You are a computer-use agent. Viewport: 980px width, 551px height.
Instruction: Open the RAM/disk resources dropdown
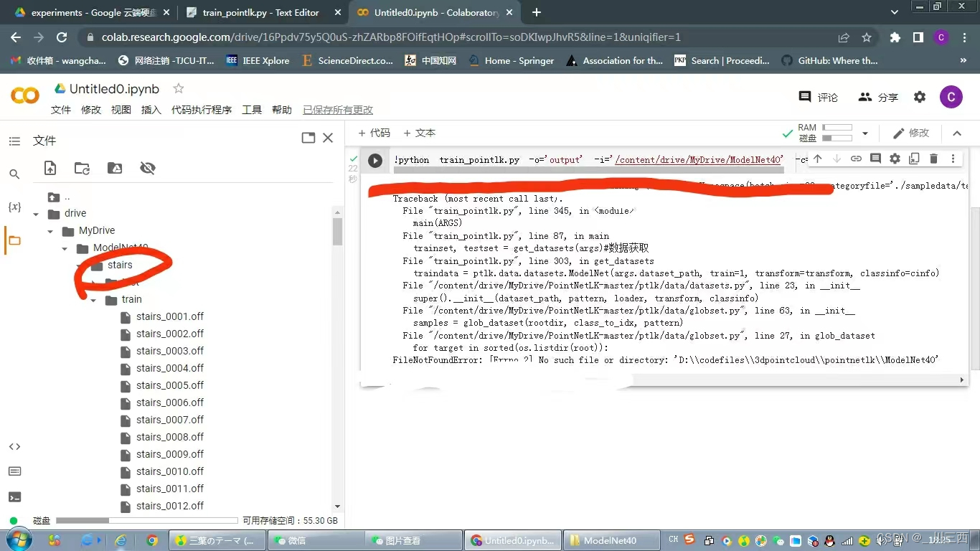pos(865,133)
